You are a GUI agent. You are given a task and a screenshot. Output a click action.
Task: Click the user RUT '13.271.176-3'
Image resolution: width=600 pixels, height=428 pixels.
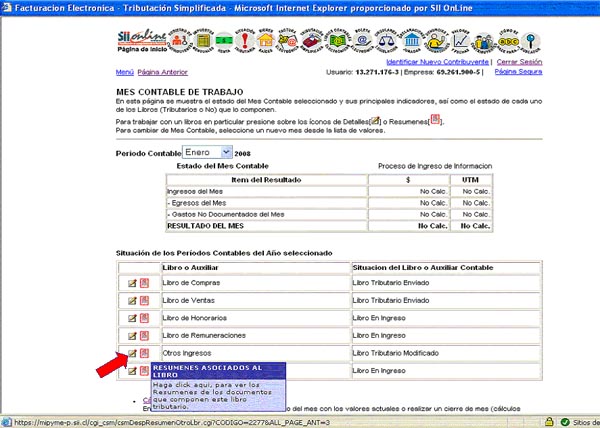pyautogui.click(x=377, y=72)
